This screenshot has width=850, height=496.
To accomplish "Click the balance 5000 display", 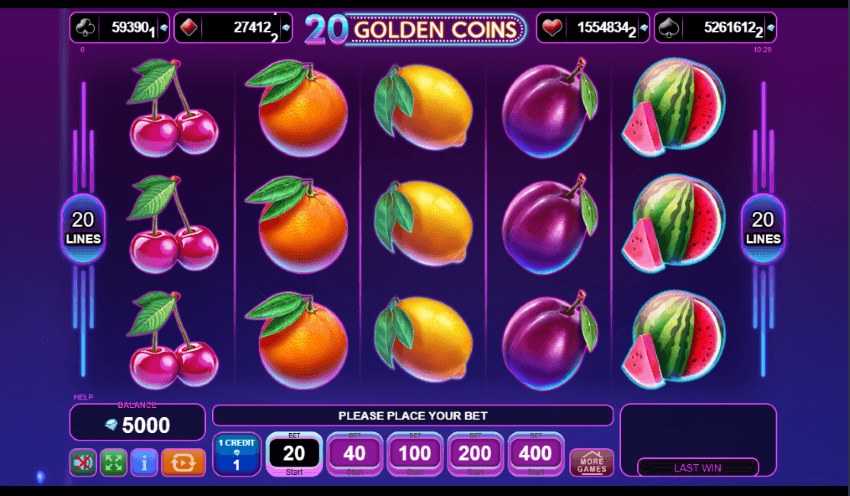I will [138, 423].
